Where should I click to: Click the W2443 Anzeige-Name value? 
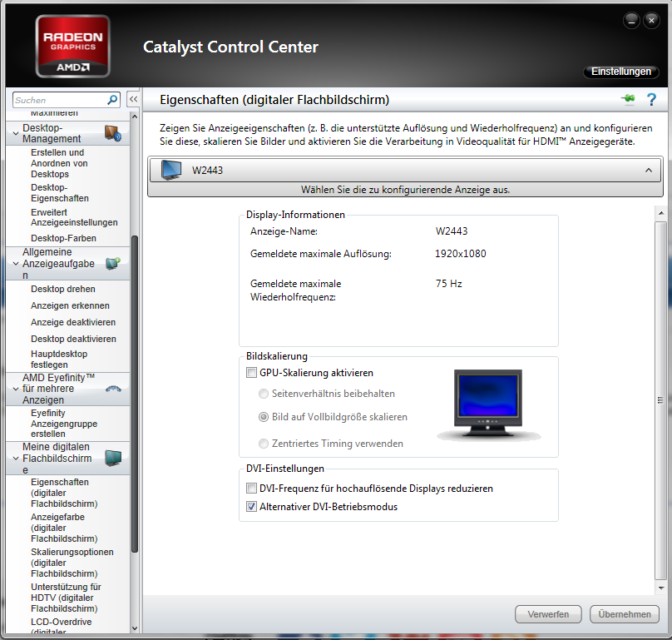point(452,231)
